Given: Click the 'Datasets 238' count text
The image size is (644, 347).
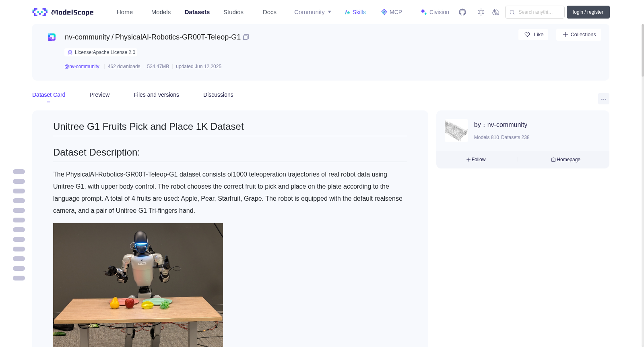Looking at the screenshot, I should click(515, 137).
